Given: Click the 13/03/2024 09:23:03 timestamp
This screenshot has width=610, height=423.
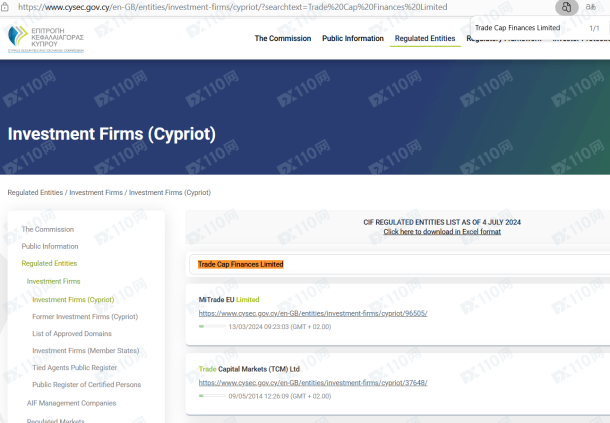Looking at the screenshot, I should pyautogui.click(x=280, y=327).
